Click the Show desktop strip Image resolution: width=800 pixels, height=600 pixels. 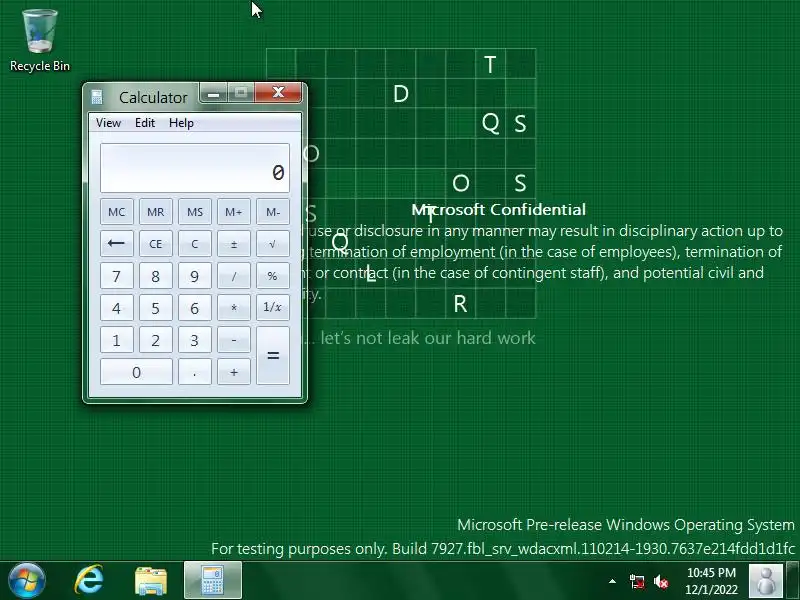792,581
